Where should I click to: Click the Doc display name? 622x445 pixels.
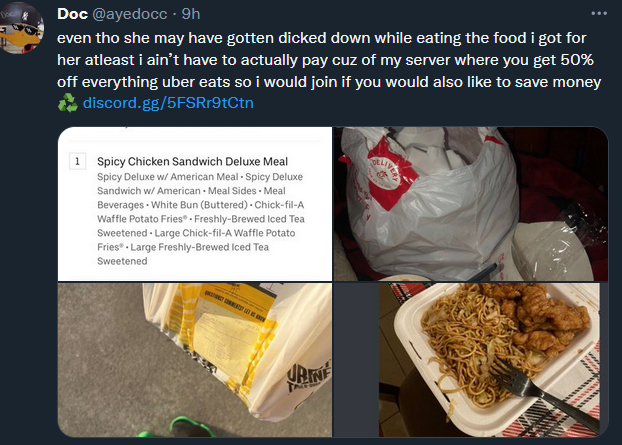tap(72, 14)
